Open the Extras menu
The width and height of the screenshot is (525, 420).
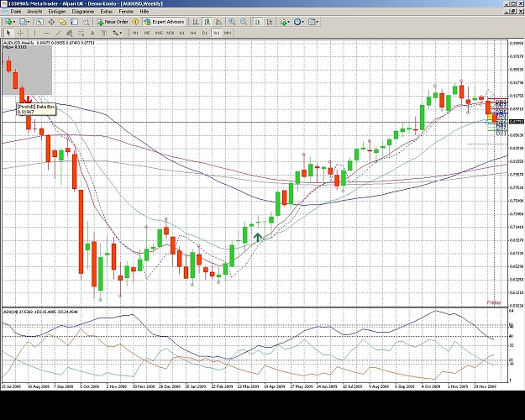(106, 12)
